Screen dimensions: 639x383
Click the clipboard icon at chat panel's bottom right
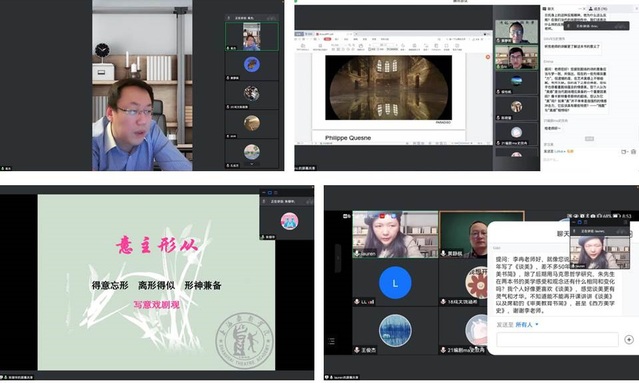(x=633, y=152)
